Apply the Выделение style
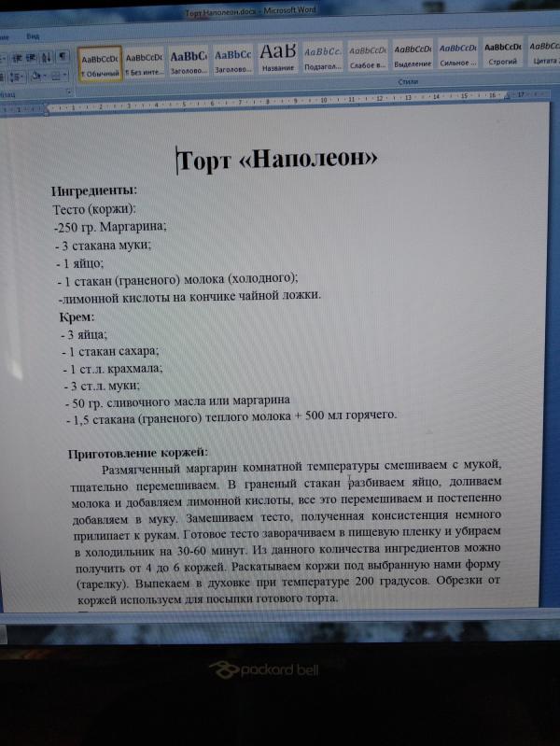560x746 pixels. pos(413,56)
